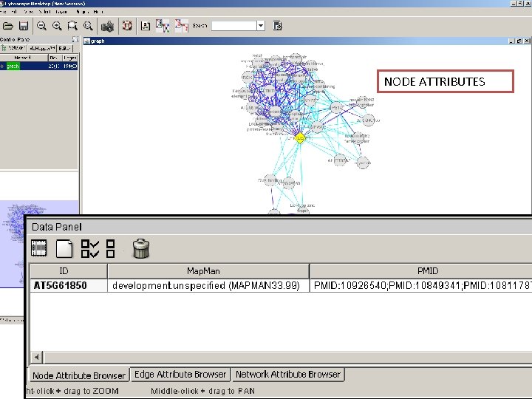Unselect all attributes using empty boxes icon
The width and height of the screenshot is (532, 399).
click(x=110, y=249)
